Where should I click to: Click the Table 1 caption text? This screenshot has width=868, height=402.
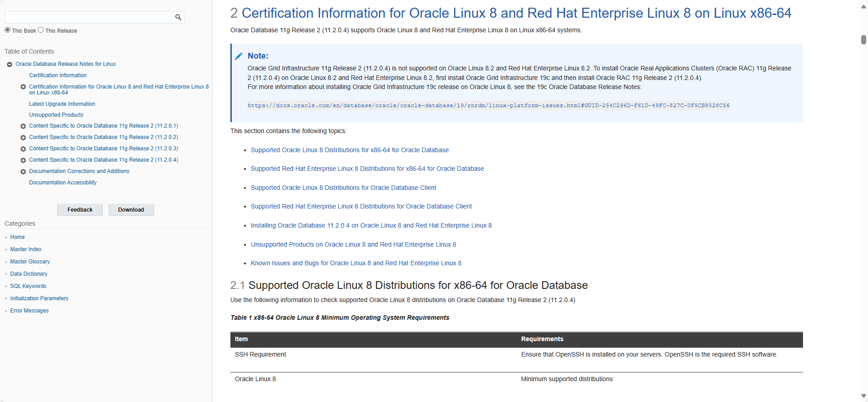(340, 318)
